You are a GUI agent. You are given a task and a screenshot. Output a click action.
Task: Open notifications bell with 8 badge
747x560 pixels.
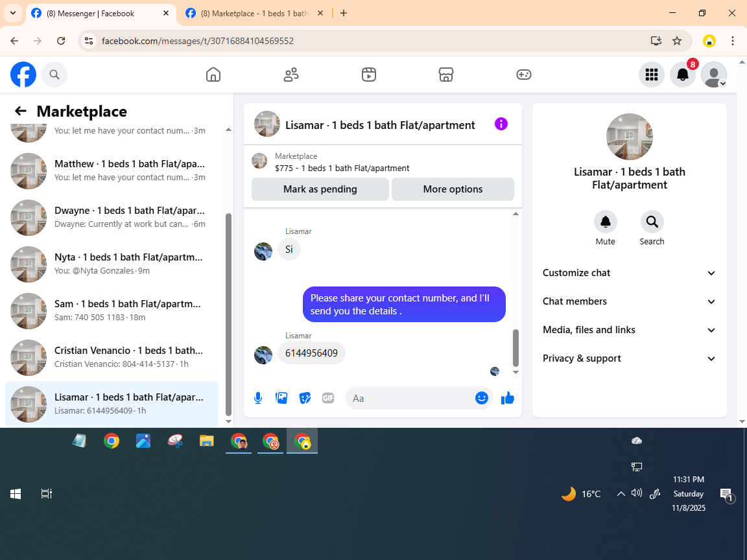pos(683,75)
